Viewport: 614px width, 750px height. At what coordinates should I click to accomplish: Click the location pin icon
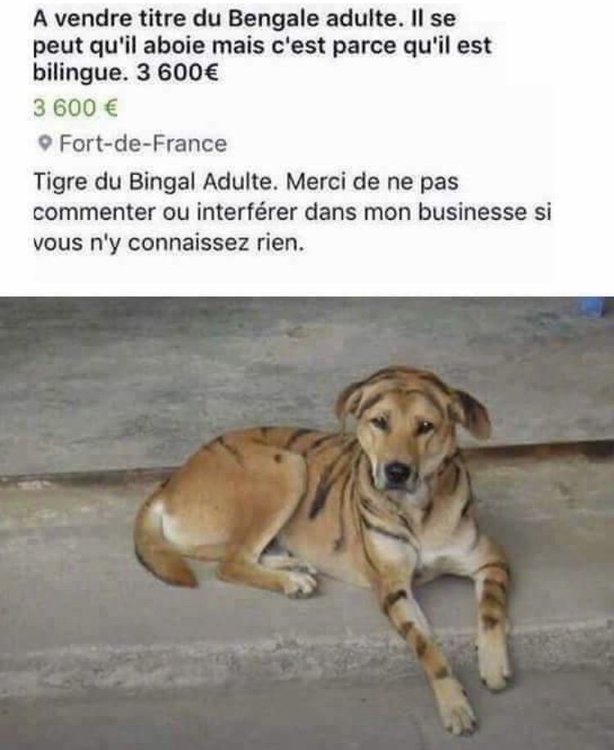point(44,143)
